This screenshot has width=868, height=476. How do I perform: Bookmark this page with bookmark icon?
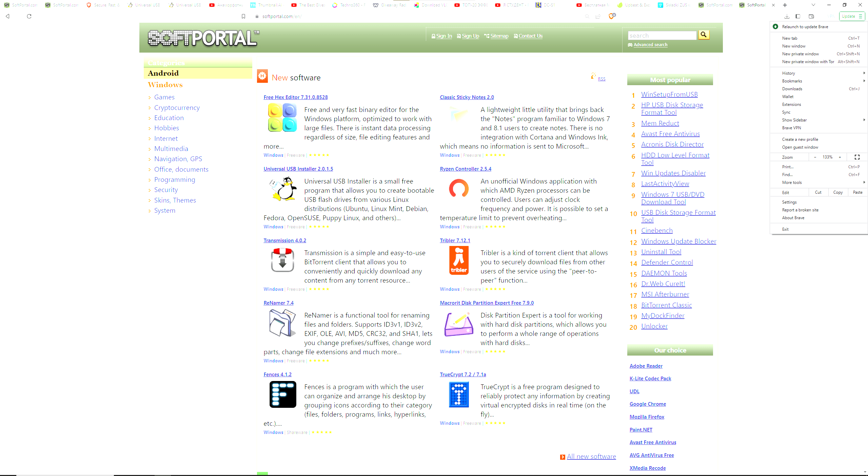point(243,16)
